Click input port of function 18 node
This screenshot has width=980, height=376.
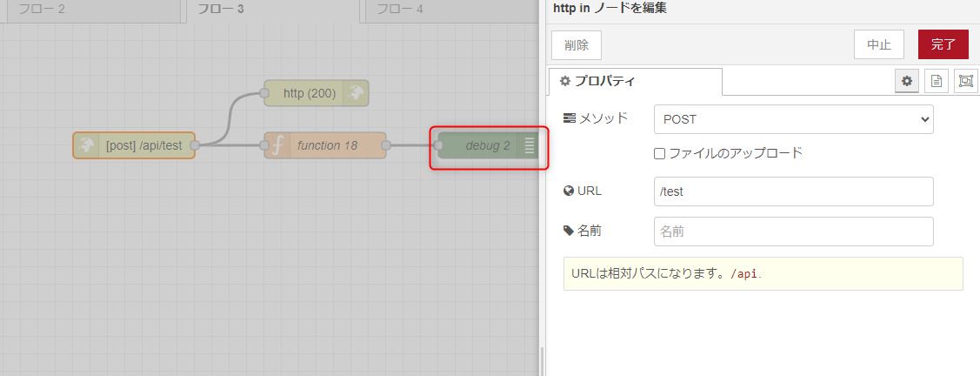[x=263, y=145]
